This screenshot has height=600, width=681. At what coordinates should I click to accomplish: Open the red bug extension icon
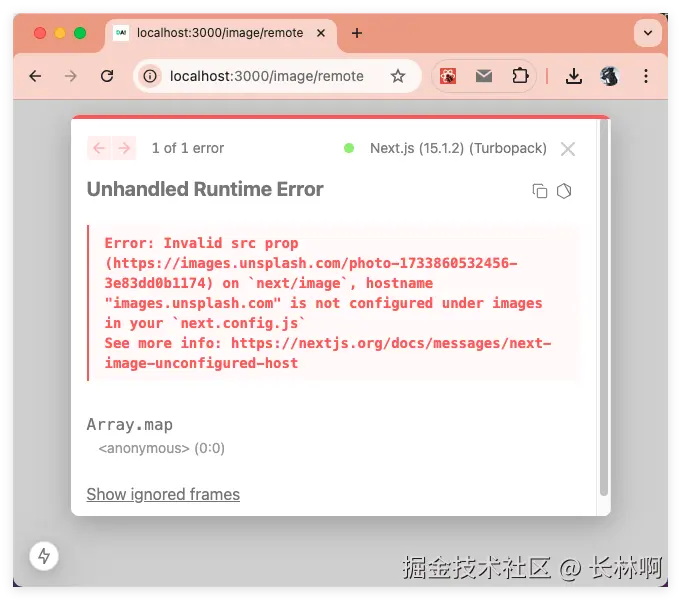448,76
